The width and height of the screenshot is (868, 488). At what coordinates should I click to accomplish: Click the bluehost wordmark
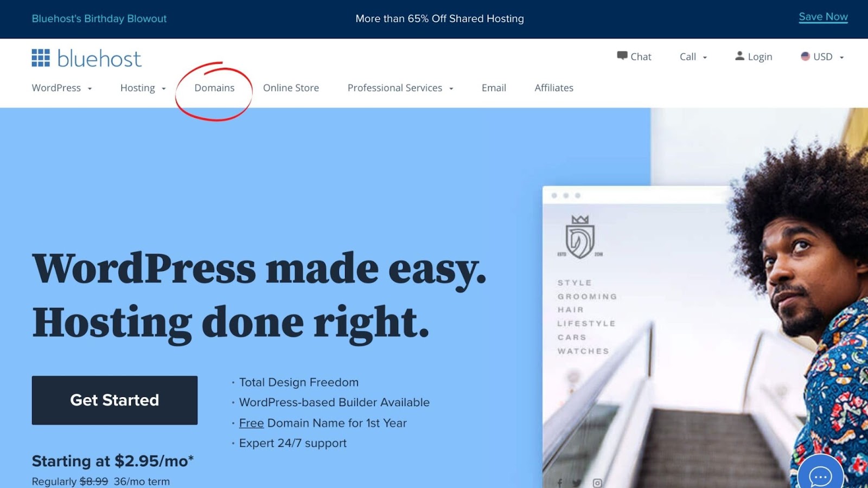tap(99, 59)
